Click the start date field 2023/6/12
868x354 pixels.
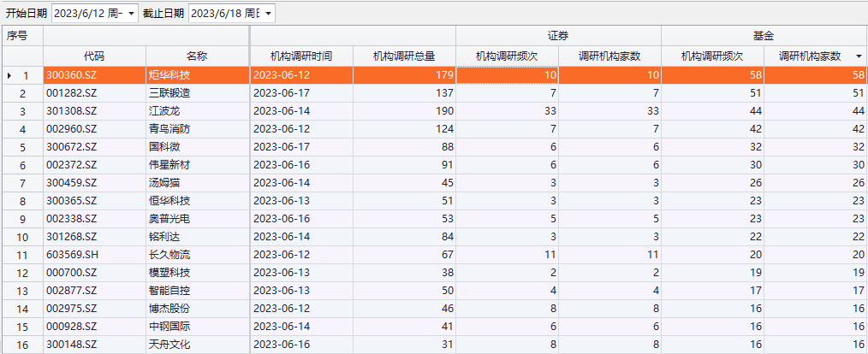(89, 14)
